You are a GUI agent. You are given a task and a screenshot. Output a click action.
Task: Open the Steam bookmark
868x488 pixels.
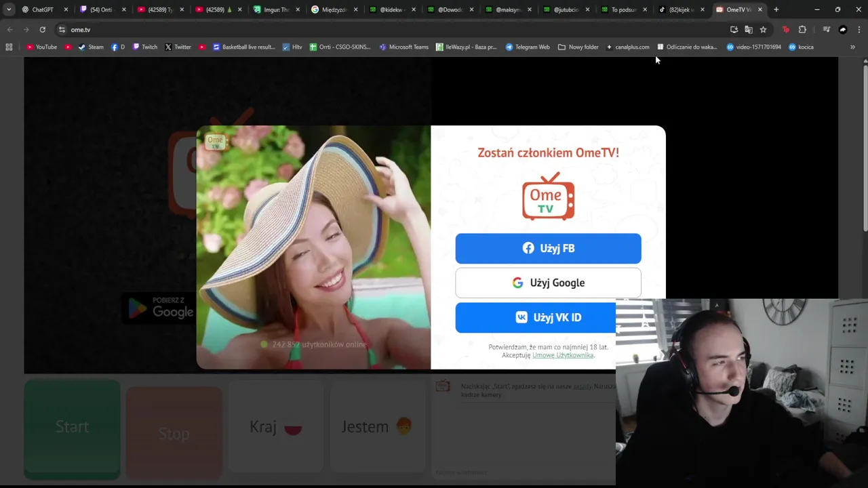(91, 47)
